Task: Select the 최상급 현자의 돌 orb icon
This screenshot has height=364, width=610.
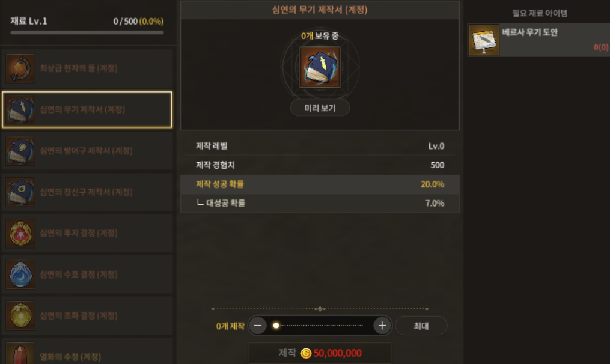Action: tap(20, 68)
